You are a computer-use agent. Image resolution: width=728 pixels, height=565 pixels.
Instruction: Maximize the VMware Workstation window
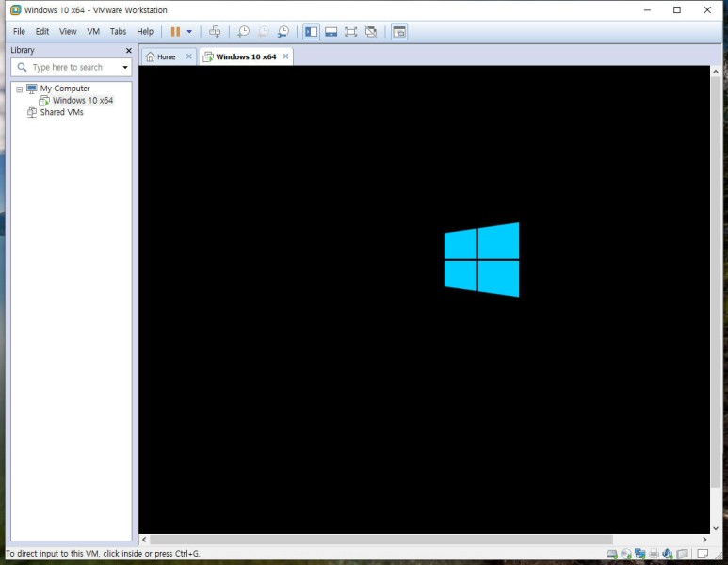[x=677, y=9]
